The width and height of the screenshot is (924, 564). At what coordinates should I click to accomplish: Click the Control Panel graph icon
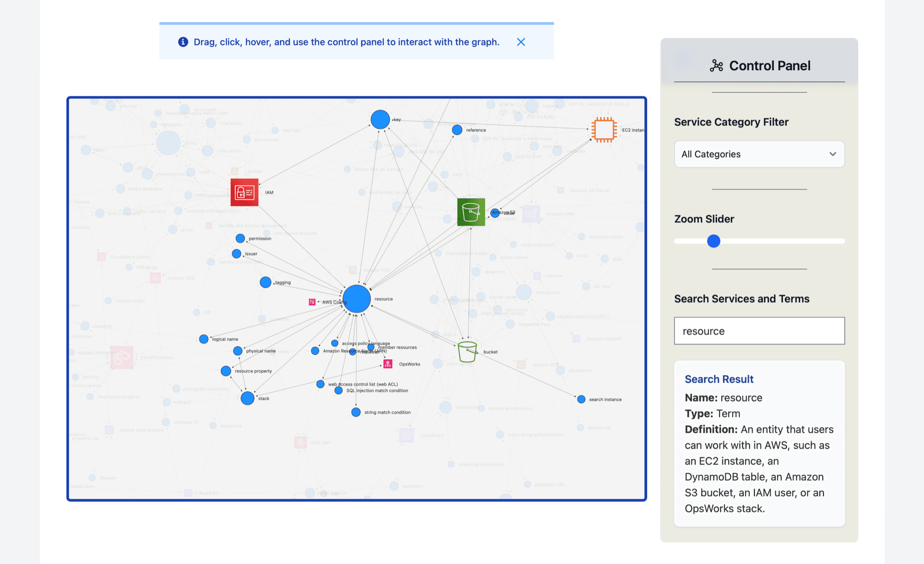(716, 66)
